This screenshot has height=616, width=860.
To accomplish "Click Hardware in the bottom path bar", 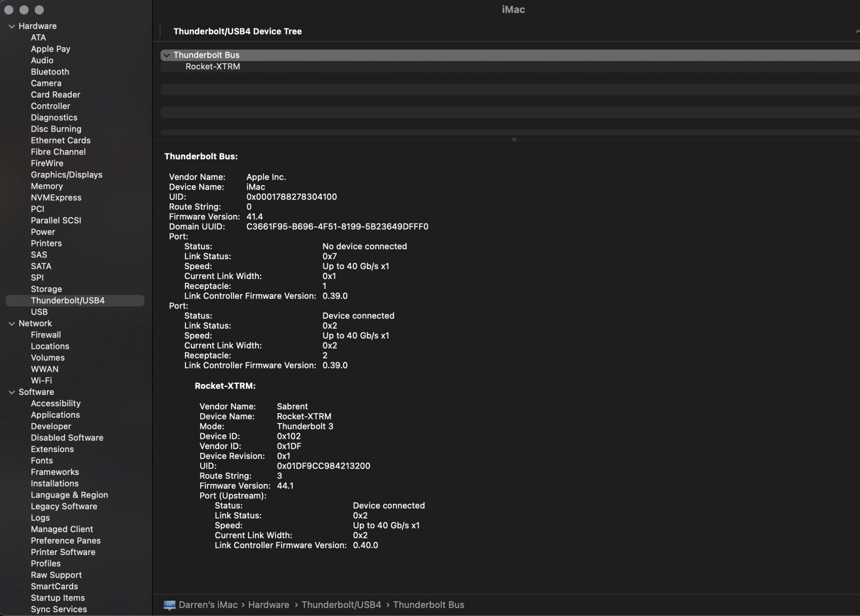I will pyautogui.click(x=268, y=605).
